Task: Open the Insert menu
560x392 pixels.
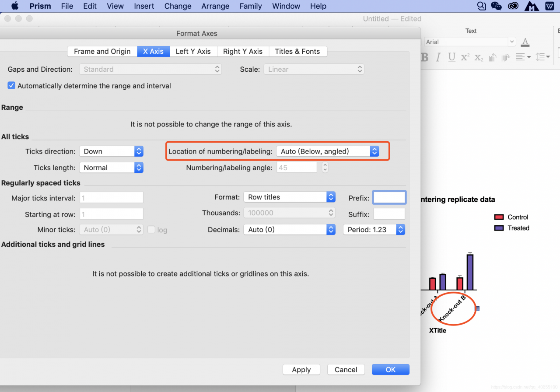Action: click(x=144, y=6)
